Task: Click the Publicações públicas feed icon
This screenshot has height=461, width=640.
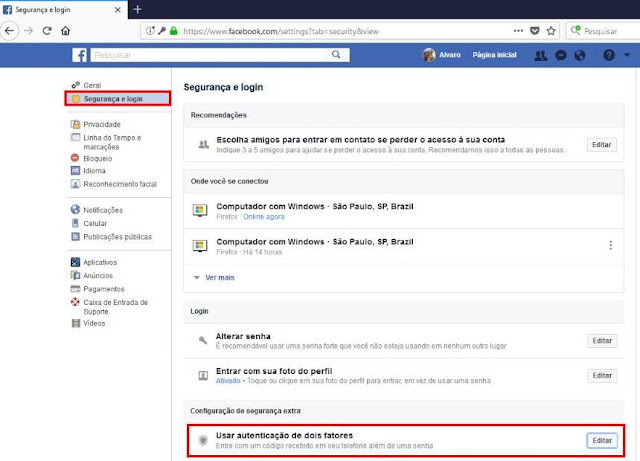Action: [75, 236]
